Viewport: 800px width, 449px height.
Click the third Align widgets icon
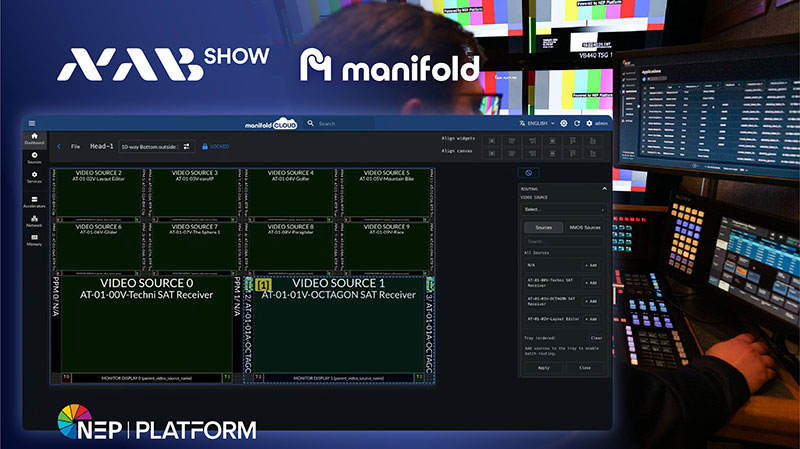[x=532, y=141]
